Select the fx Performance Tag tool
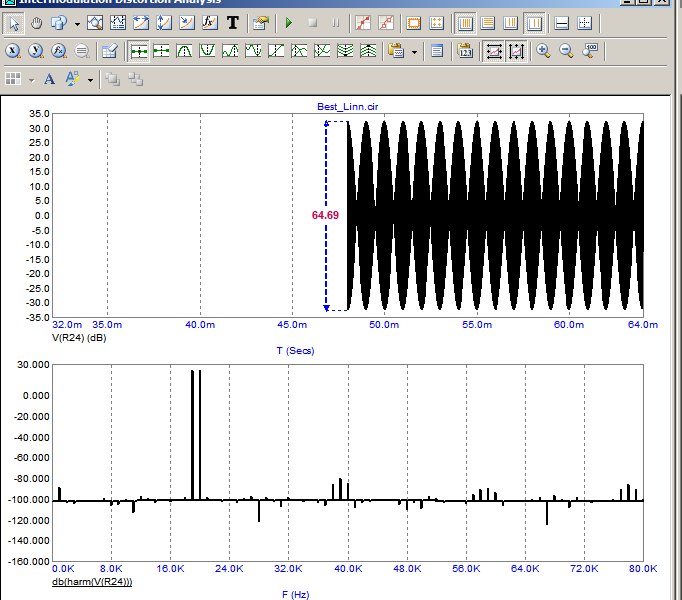Viewport: 682px width, 600px height. (210, 23)
